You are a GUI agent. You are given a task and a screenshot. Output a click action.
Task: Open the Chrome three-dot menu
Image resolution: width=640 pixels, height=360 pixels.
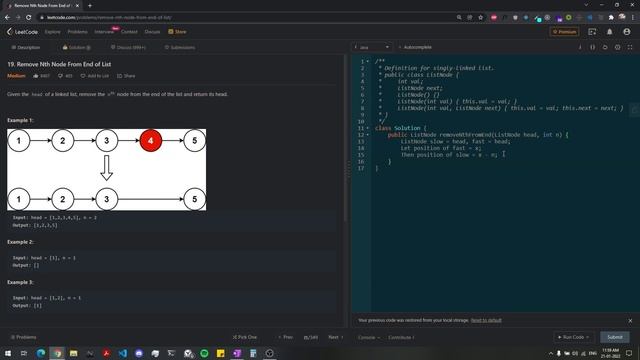(x=633, y=18)
